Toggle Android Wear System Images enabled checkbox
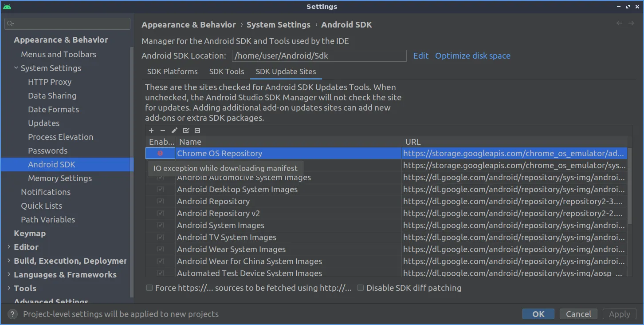Screen dimensions: 644x325 160,249
